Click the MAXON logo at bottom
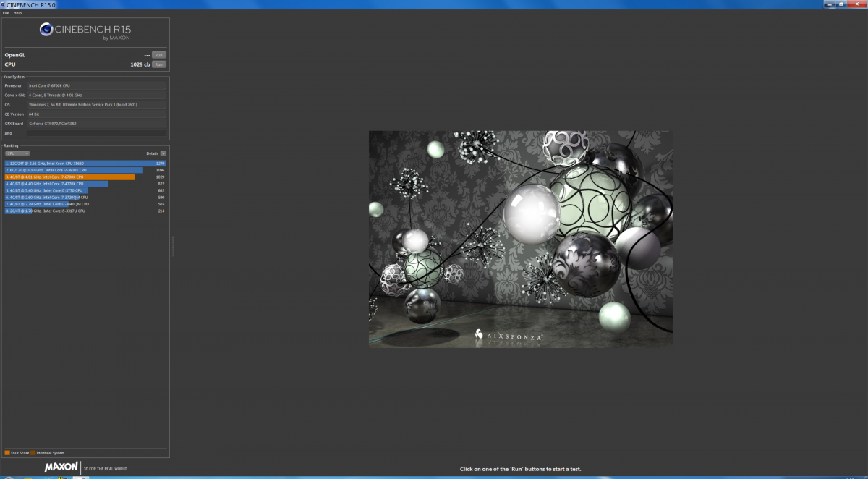 61,467
